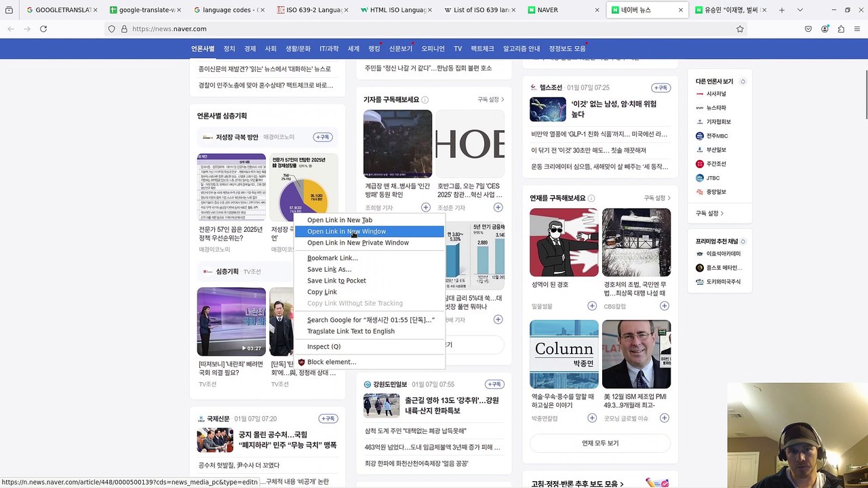The width and height of the screenshot is (868, 488).
Task: Select Bookmark Link from context menu
Action: (370, 258)
